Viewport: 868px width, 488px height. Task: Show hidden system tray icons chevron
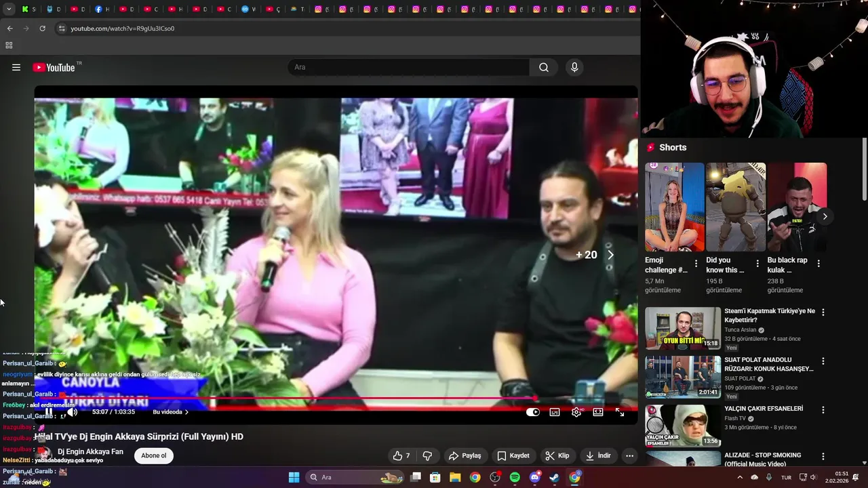[x=740, y=477]
